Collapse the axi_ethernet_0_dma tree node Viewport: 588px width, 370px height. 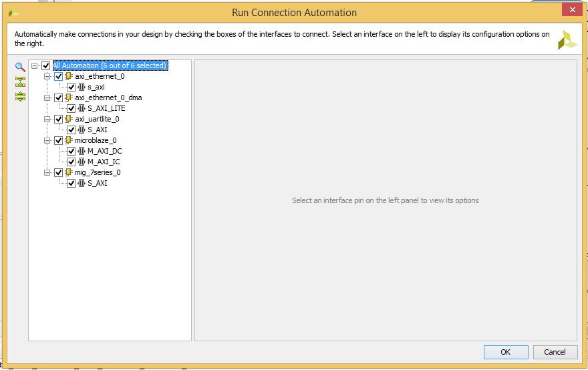47,98
